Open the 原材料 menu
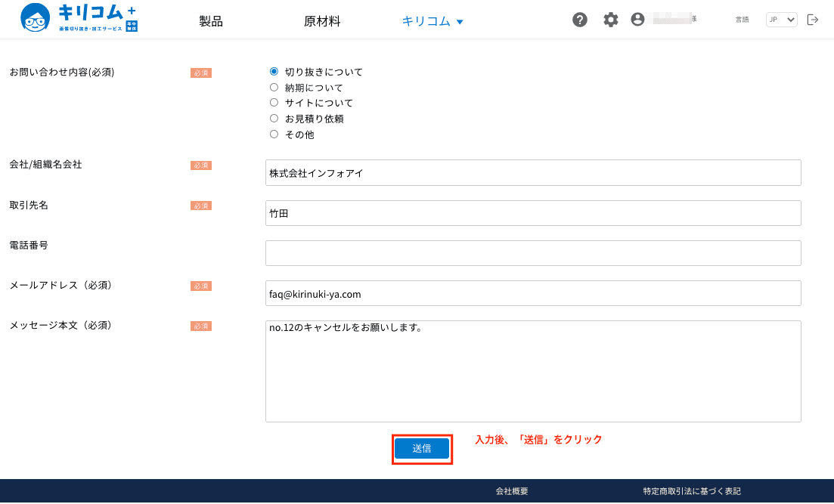Viewport: 834px width, 504px height. pyautogui.click(x=322, y=21)
